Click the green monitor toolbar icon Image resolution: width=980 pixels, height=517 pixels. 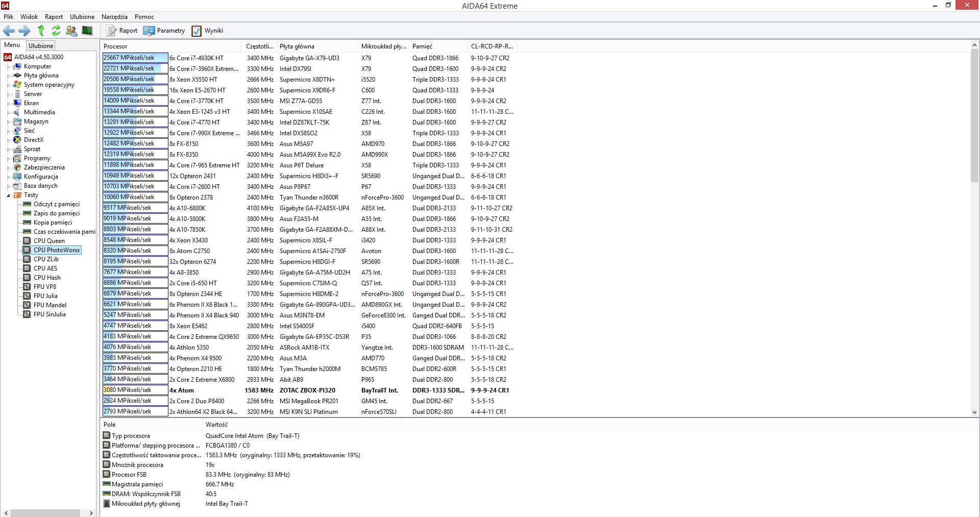point(87,31)
